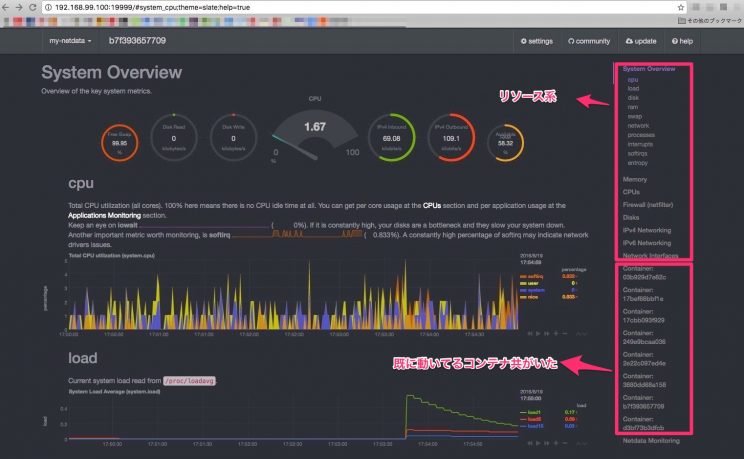Image resolution: width=744 pixels, height=459 pixels.
Task: Open the help menu item
Action: click(x=683, y=41)
